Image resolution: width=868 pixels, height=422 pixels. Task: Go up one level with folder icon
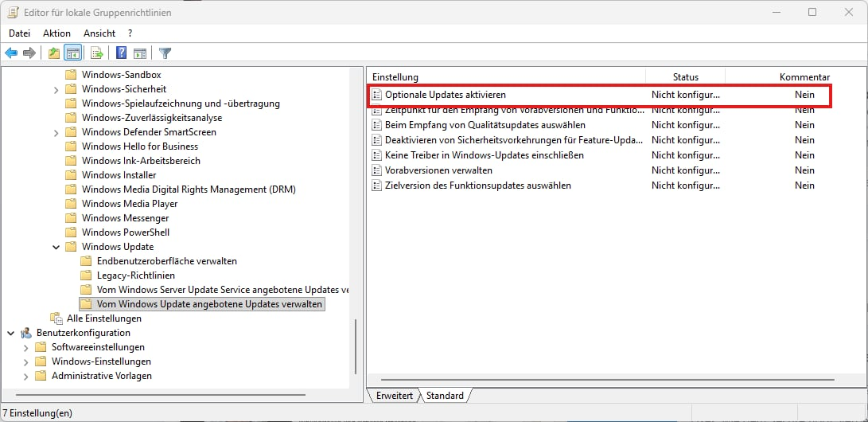(53, 53)
